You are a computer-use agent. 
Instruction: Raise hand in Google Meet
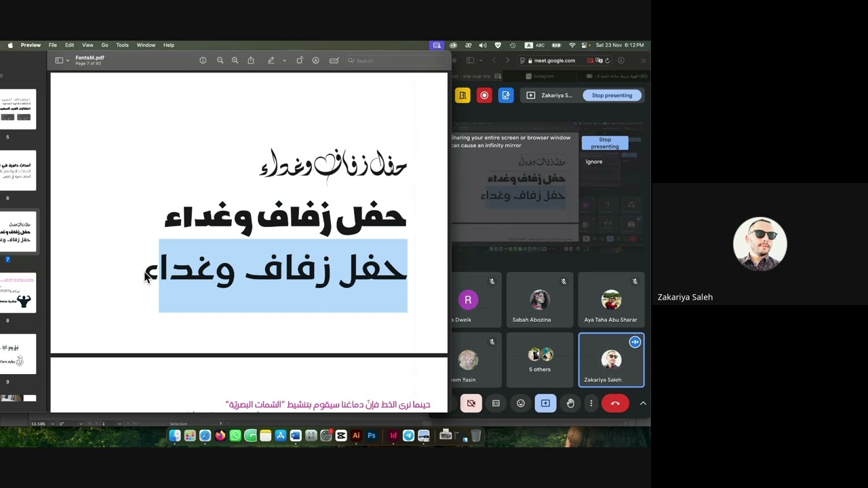570,403
